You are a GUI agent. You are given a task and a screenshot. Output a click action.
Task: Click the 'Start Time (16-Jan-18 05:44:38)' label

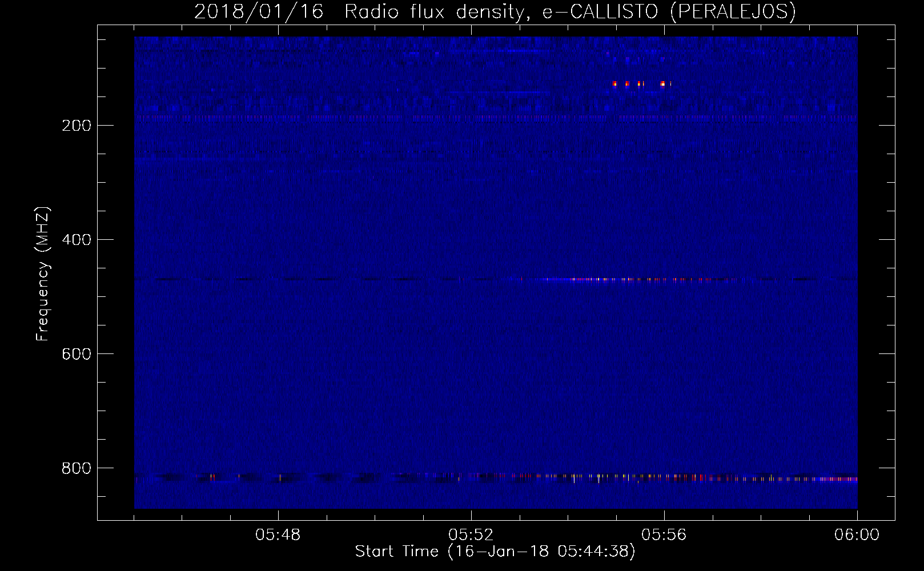coord(495,552)
